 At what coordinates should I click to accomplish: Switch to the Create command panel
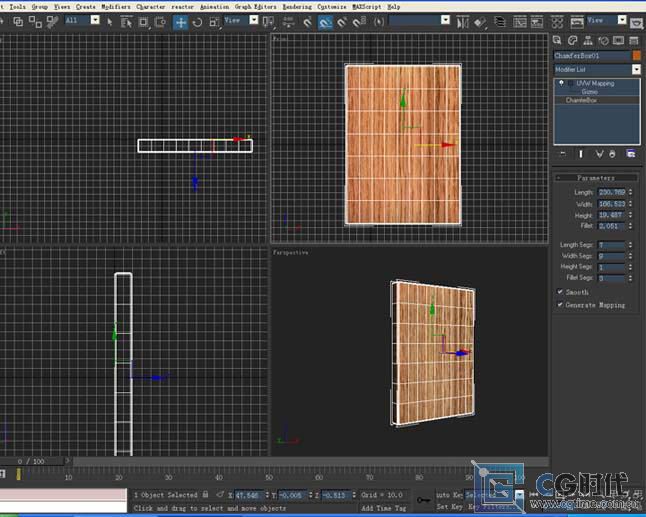click(557, 40)
